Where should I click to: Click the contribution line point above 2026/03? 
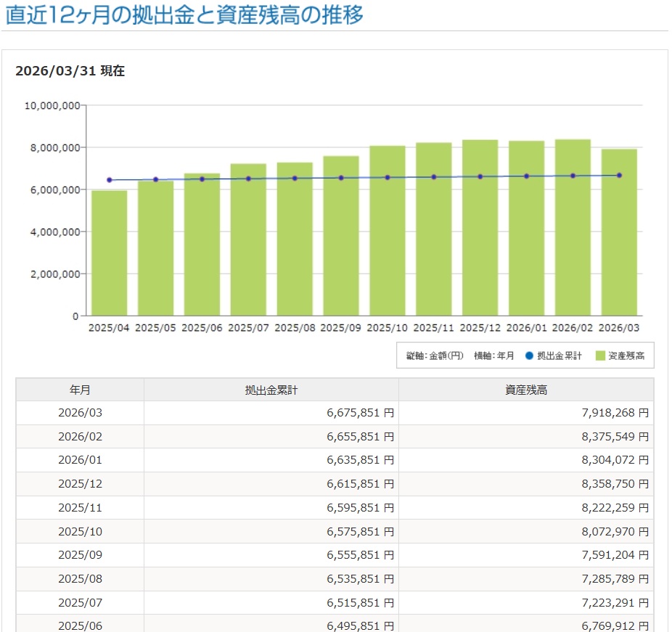click(x=619, y=175)
